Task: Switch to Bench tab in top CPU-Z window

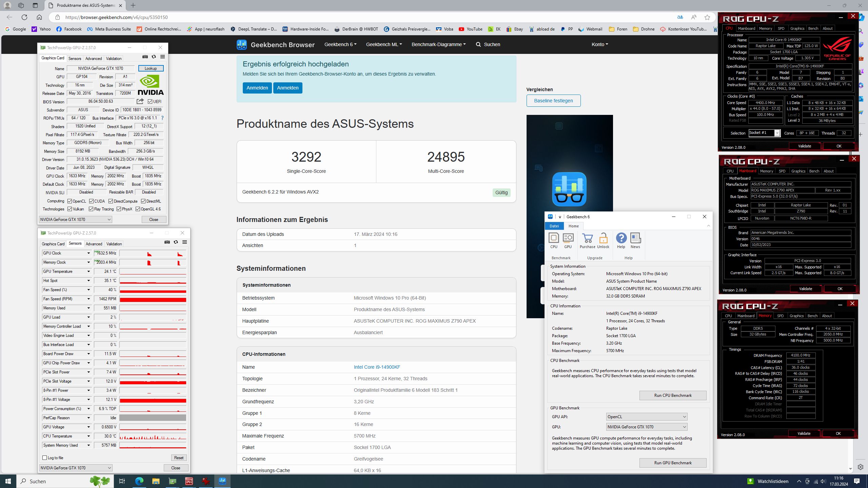Action: click(813, 28)
